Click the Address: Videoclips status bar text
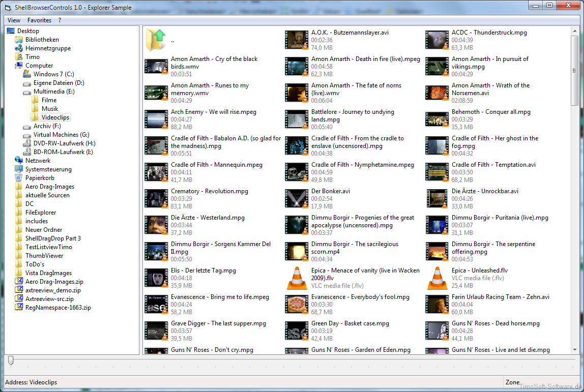The image size is (584, 392). click(x=32, y=382)
